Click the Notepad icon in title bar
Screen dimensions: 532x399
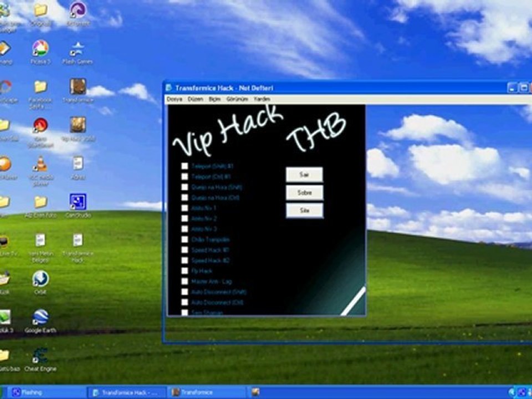(168, 88)
